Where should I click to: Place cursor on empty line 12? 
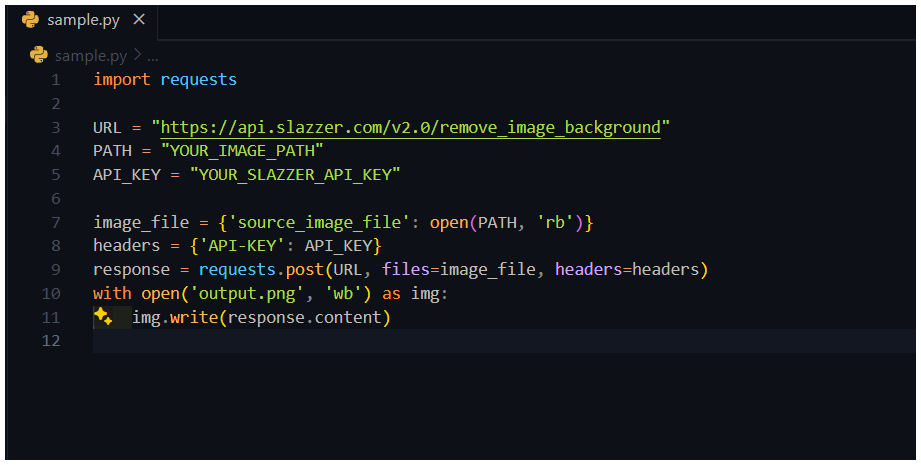[503, 341]
